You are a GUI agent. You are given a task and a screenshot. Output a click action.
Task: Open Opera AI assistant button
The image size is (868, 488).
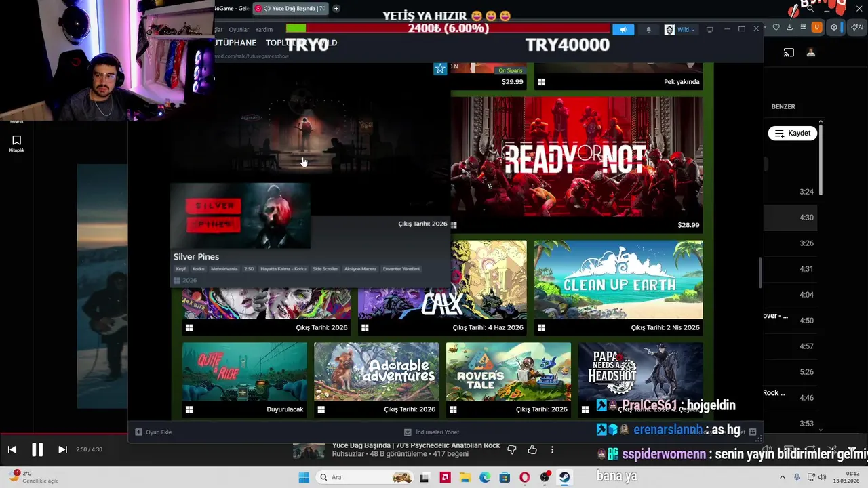[857, 27]
